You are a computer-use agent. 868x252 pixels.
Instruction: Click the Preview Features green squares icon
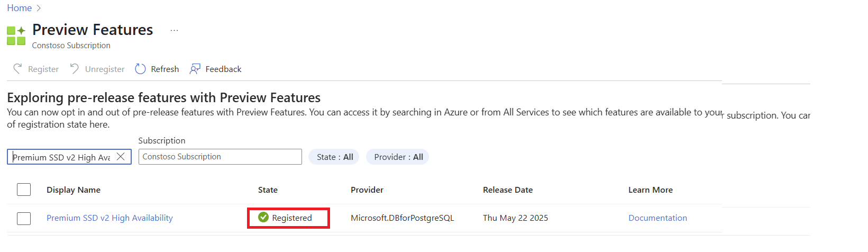pyautogui.click(x=16, y=35)
